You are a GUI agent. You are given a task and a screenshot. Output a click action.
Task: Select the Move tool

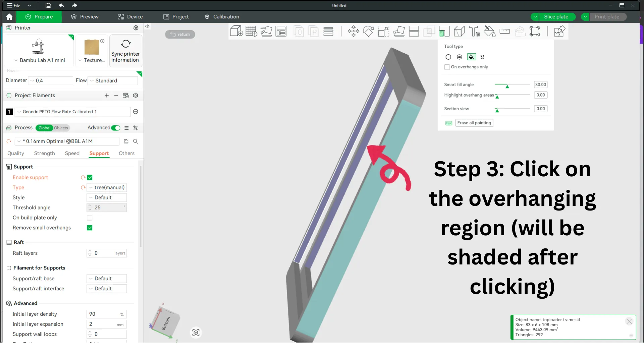pyautogui.click(x=354, y=31)
